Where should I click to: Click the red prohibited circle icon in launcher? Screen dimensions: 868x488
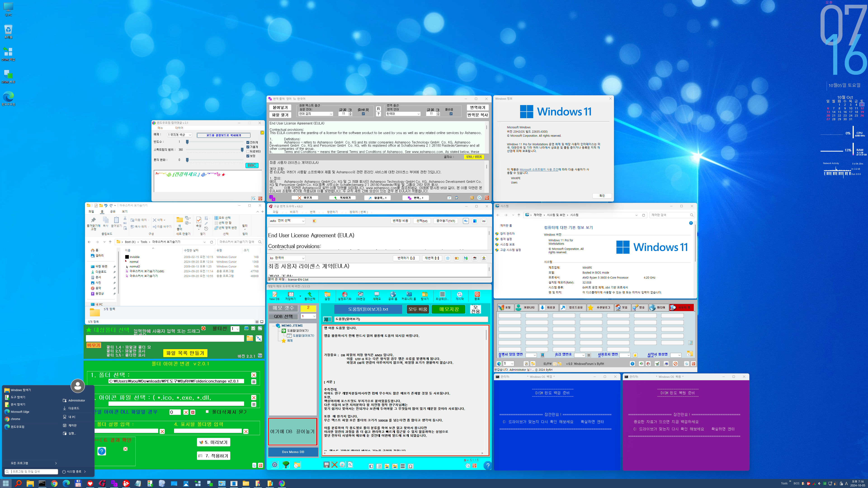pos(675,364)
